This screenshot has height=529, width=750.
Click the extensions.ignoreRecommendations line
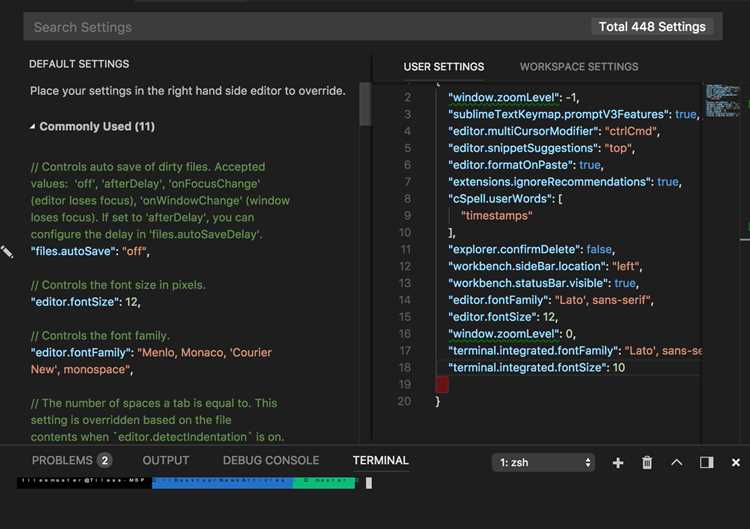pos(565,182)
